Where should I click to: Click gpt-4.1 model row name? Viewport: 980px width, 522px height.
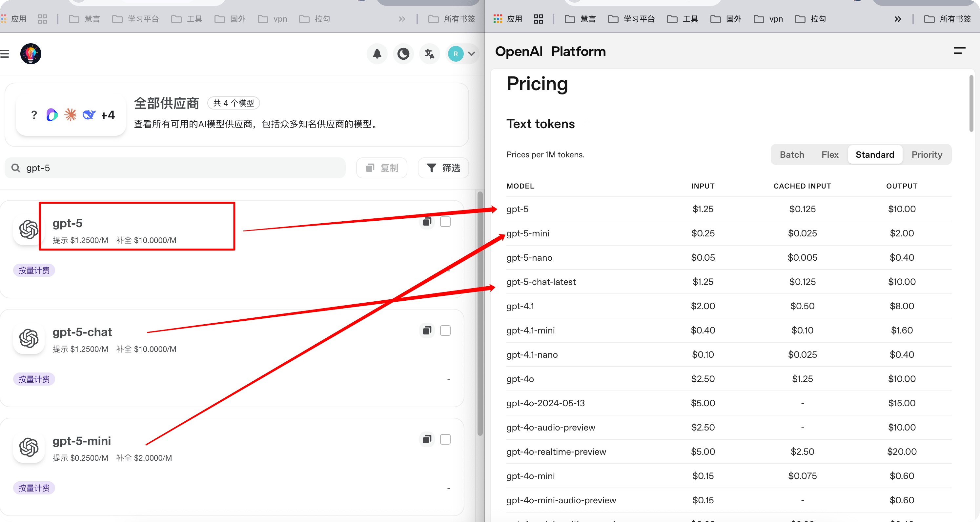[520, 306]
